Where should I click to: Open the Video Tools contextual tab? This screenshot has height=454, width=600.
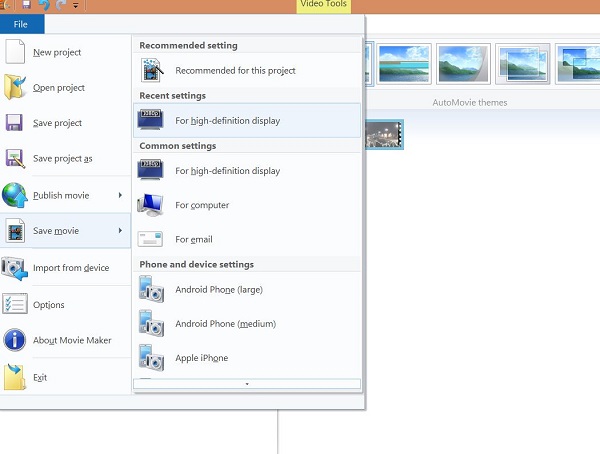323,5
